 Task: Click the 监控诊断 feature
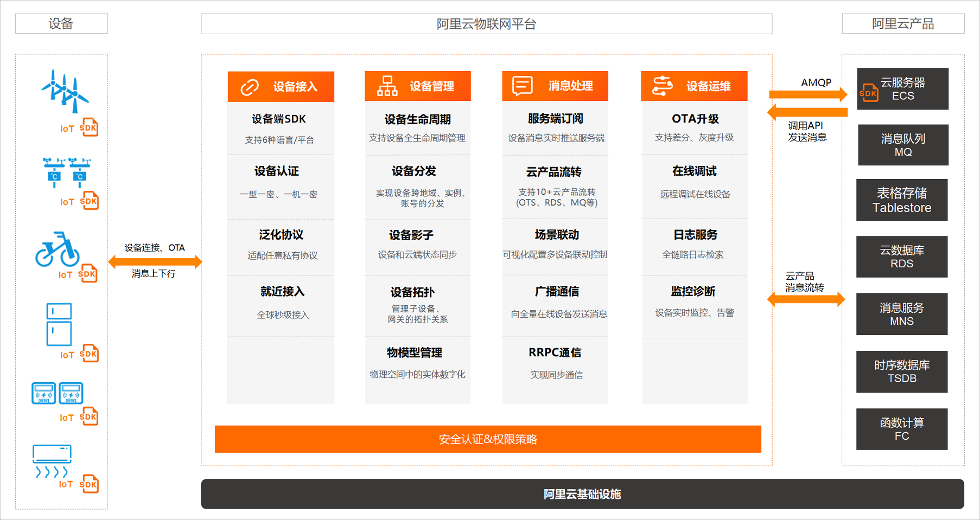pyautogui.click(x=693, y=292)
